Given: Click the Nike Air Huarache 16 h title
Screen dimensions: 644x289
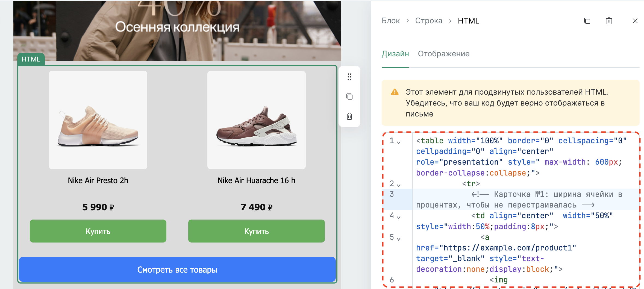Looking at the screenshot, I should 257,180.
